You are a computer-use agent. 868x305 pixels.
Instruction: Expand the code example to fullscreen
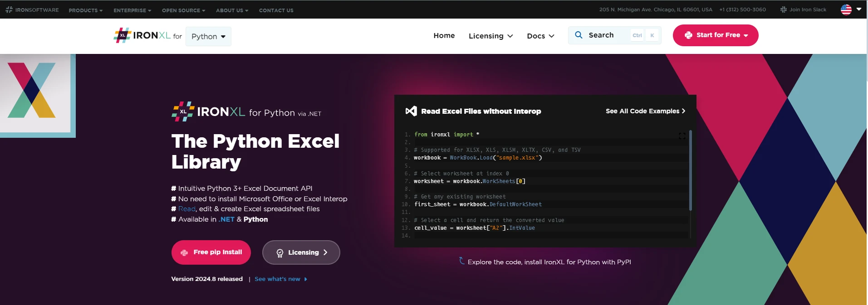(682, 136)
